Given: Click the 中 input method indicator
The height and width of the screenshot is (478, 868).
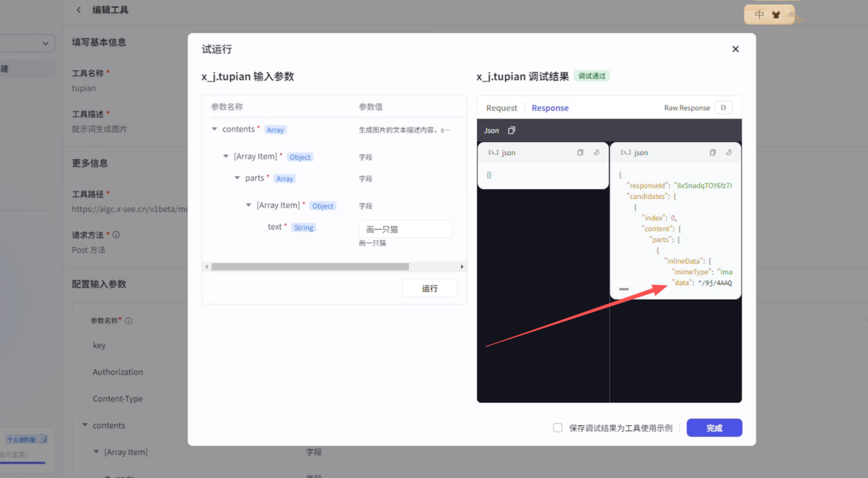Looking at the screenshot, I should click(760, 14).
